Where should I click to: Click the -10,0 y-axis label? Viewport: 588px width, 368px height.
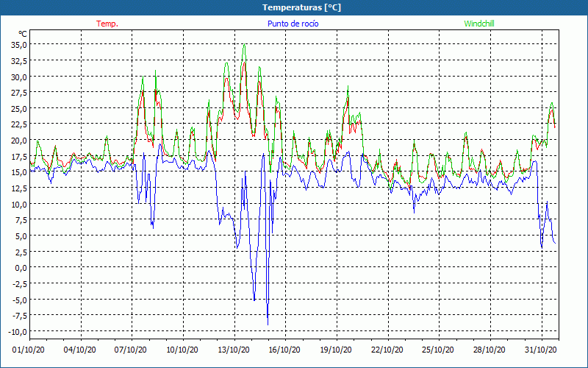[18, 332]
